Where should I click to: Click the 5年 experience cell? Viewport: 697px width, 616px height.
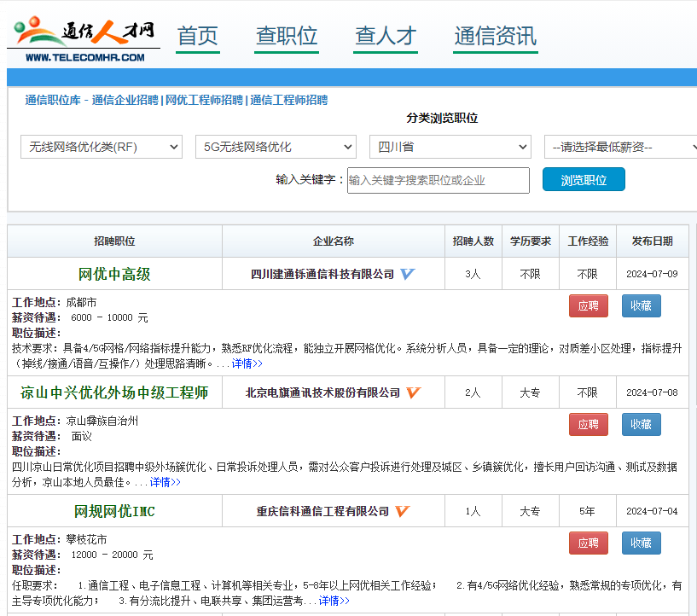587,512
